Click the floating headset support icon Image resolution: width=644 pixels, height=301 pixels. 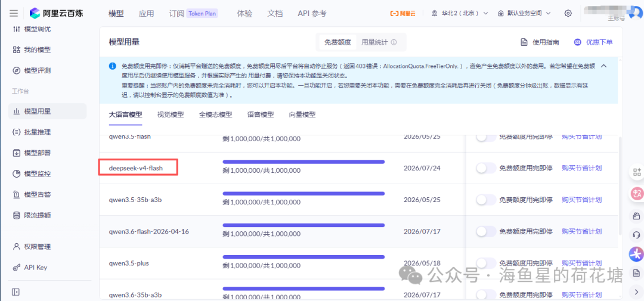[x=637, y=235]
